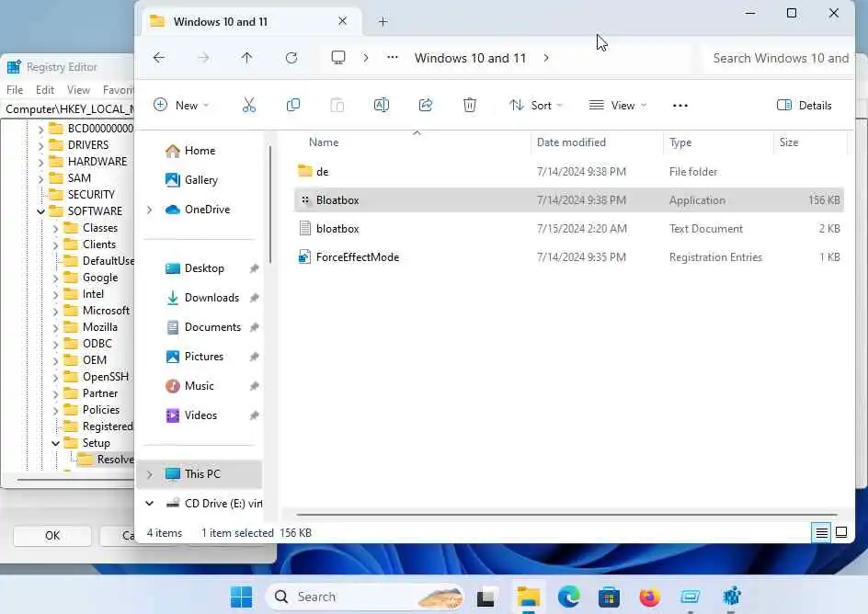This screenshot has height=614, width=868.
Task: Click the monitor icon in address bar
Action: point(338,58)
